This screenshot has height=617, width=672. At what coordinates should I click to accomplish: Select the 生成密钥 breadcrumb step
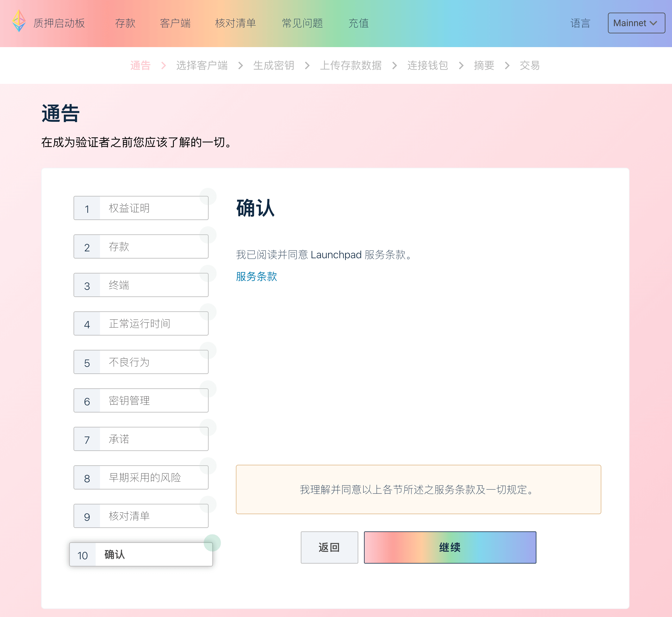click(x=274, y=65)
